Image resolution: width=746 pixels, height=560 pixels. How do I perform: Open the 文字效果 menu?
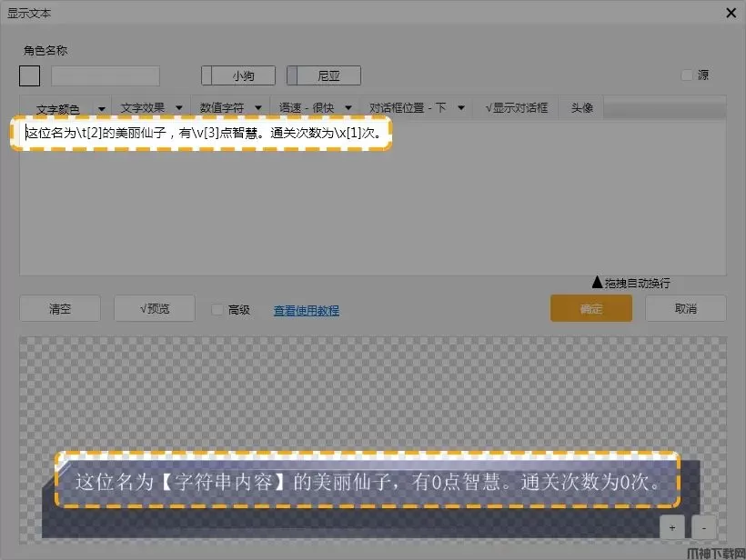[x=143, y=108]
